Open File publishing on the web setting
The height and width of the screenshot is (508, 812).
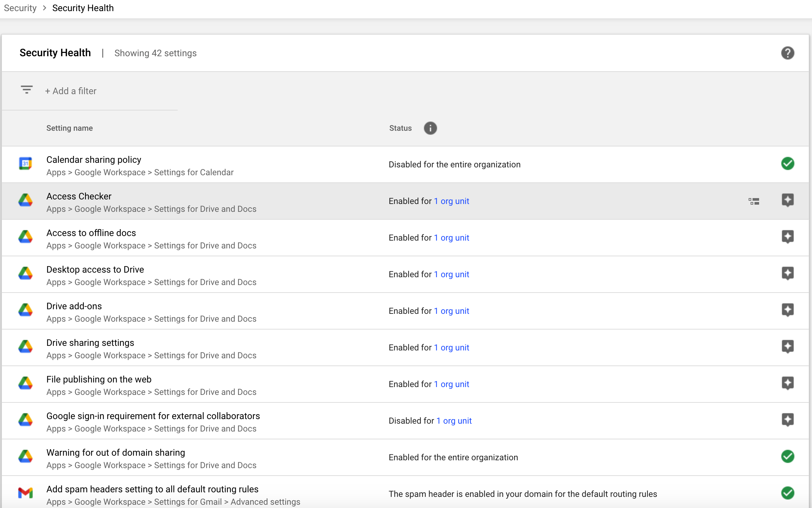(x=99, y=379)
